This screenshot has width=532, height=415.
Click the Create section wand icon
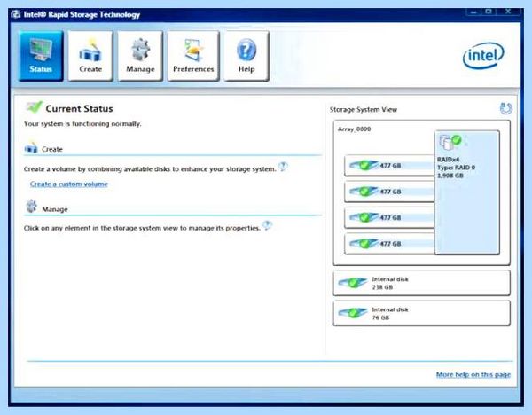click(31, 147)
